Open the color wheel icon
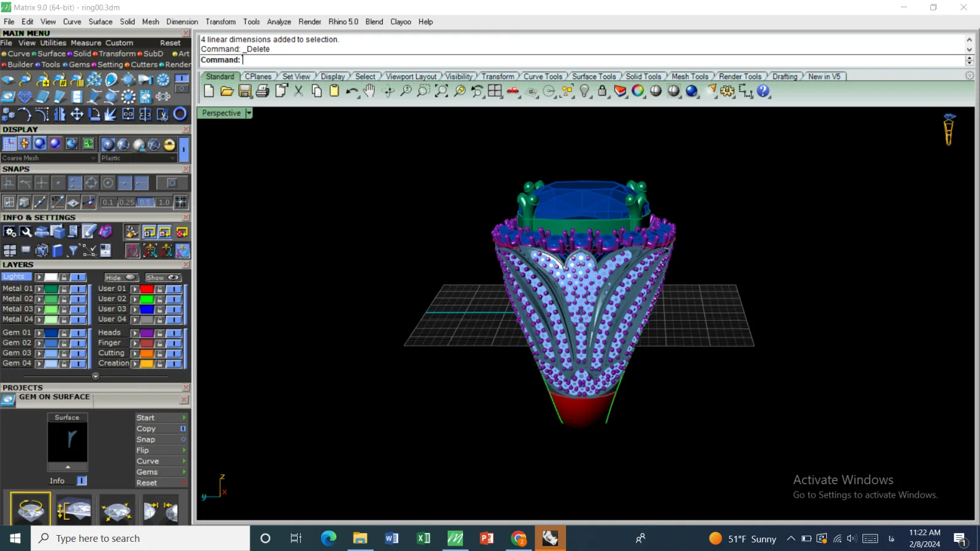This screenshot has height=551, width=980. (x=638, y=91)
